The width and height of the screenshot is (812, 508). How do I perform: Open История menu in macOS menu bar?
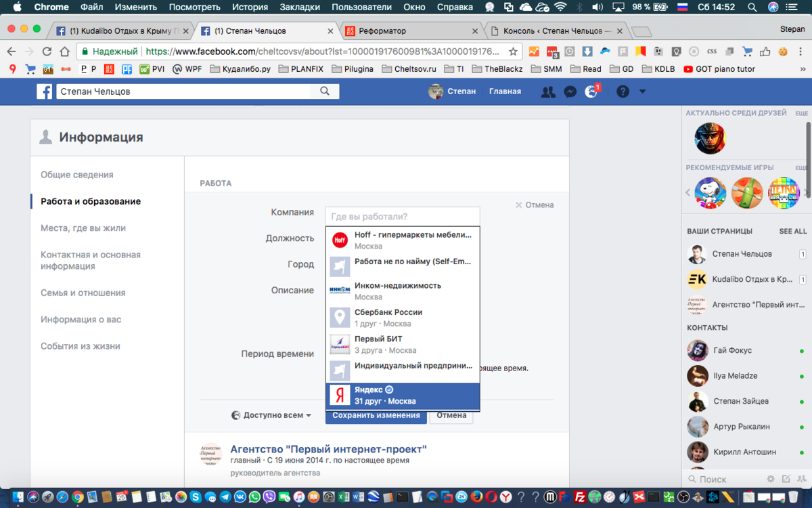[x=250, y=7]
